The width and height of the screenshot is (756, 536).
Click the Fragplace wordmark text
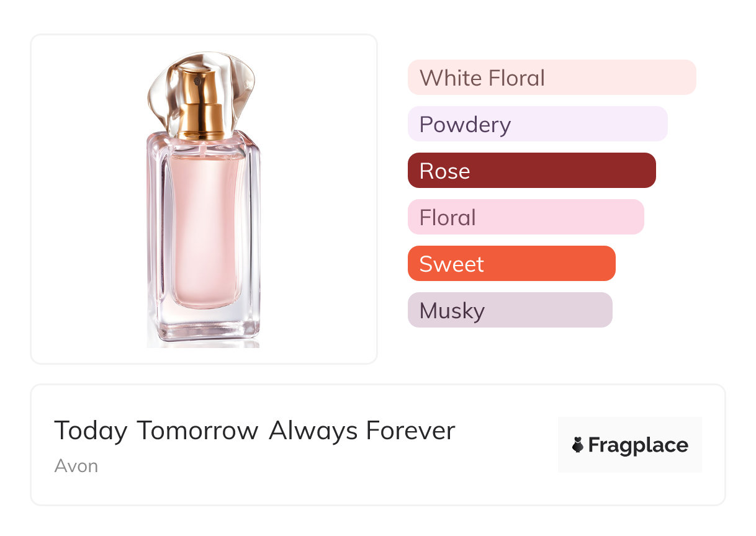tap(638, 445)
